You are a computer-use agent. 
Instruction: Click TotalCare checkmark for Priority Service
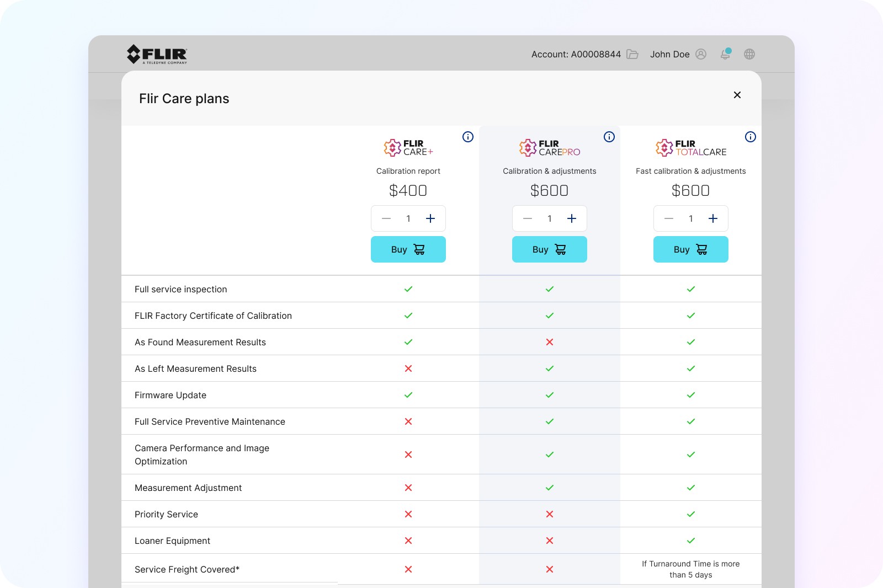click(691, 514)
